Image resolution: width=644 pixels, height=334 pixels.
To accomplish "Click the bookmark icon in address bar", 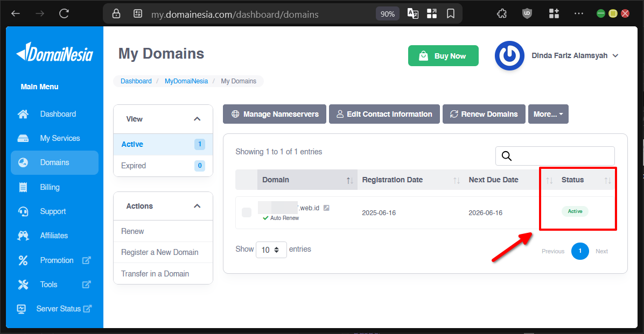I will tap(451, 14).
